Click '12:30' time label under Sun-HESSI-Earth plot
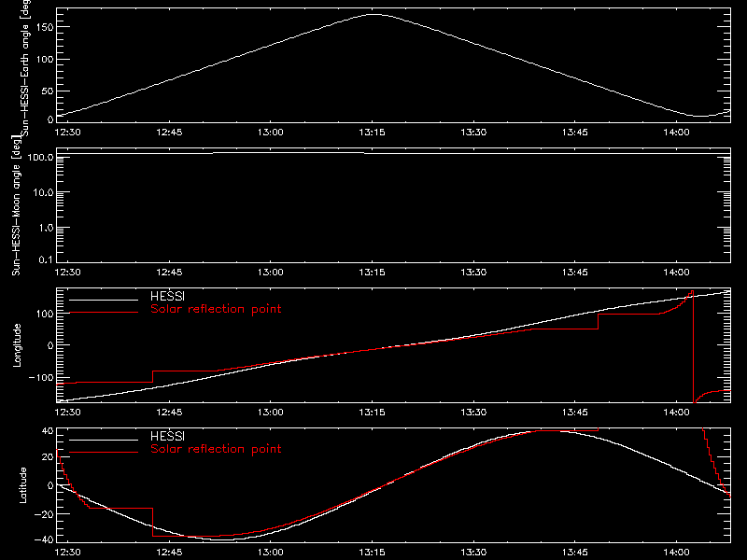 coord(67,132)
